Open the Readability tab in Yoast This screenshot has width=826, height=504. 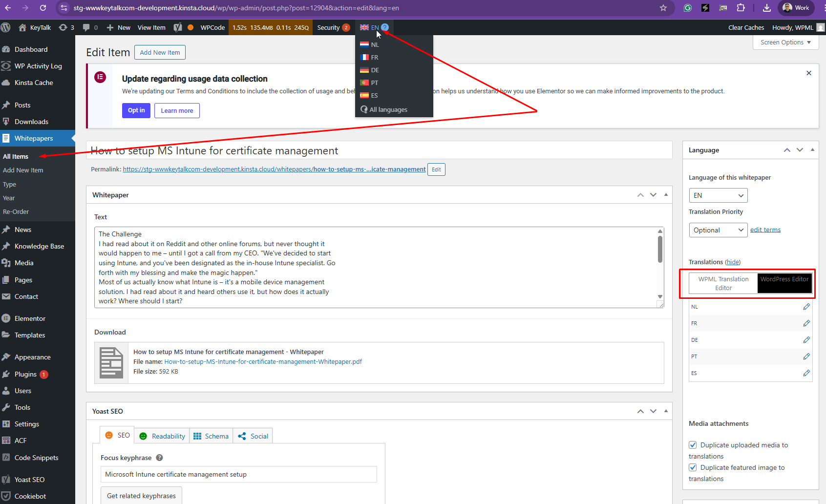click(x=162, y=436)
